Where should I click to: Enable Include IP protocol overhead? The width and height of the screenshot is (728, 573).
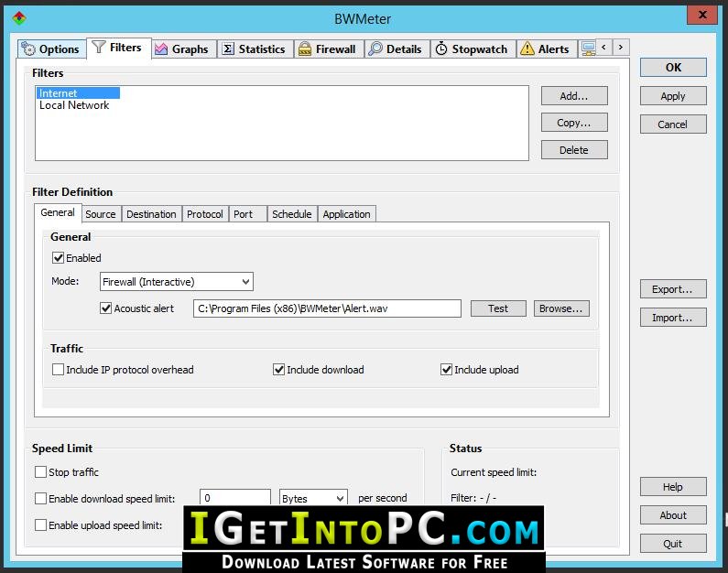coord(58,369)
